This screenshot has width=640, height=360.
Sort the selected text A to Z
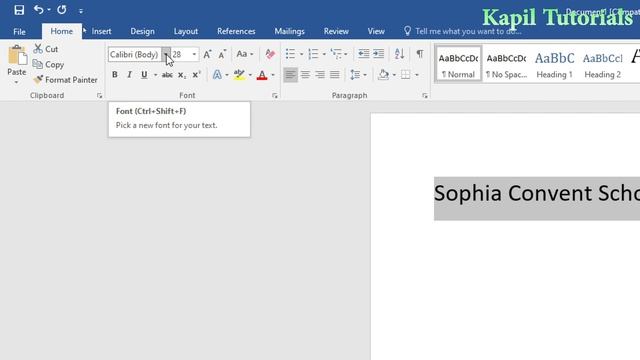pos(400,53)
